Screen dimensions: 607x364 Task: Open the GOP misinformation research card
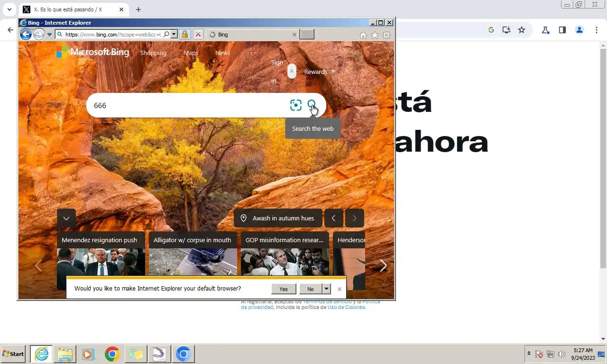click(285, 253)
